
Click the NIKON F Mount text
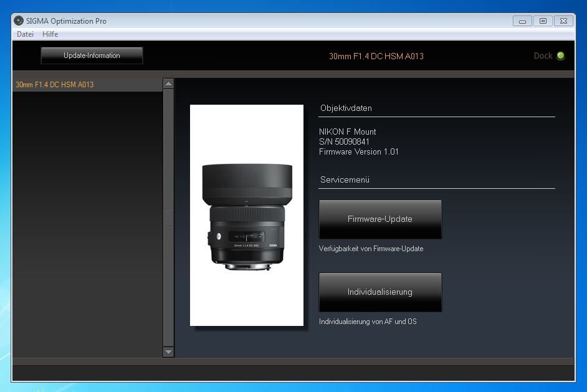coord(347,131)
